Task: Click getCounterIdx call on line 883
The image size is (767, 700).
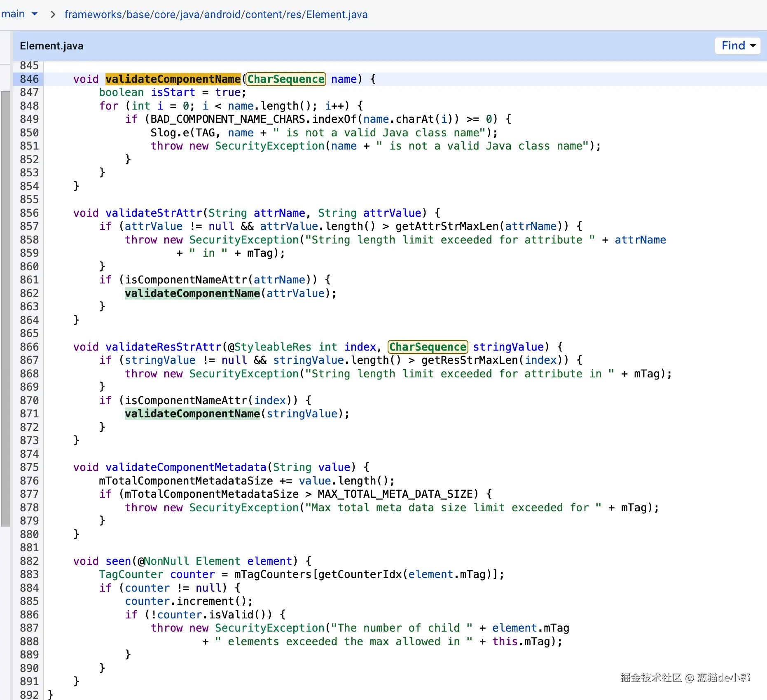Action: tap(360, 574)
